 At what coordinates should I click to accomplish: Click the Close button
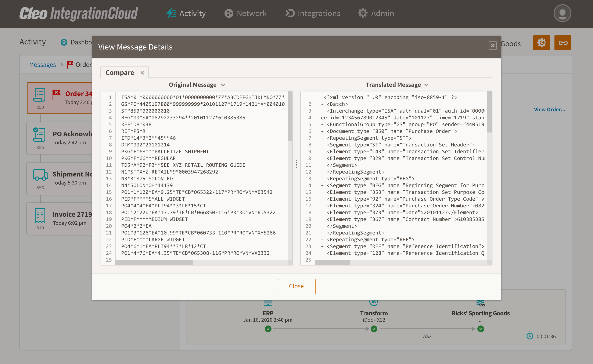296,286
